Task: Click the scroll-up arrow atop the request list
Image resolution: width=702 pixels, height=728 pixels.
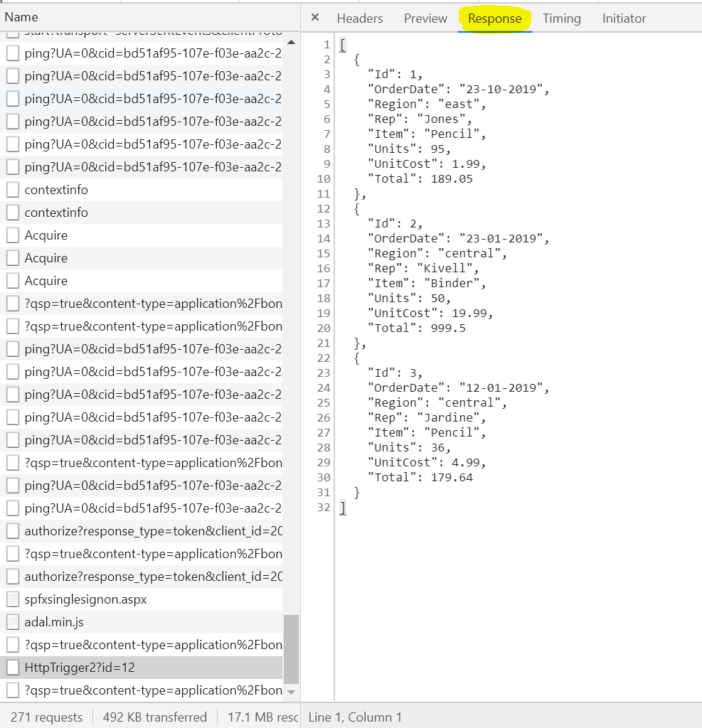Action: coord(290,42)
